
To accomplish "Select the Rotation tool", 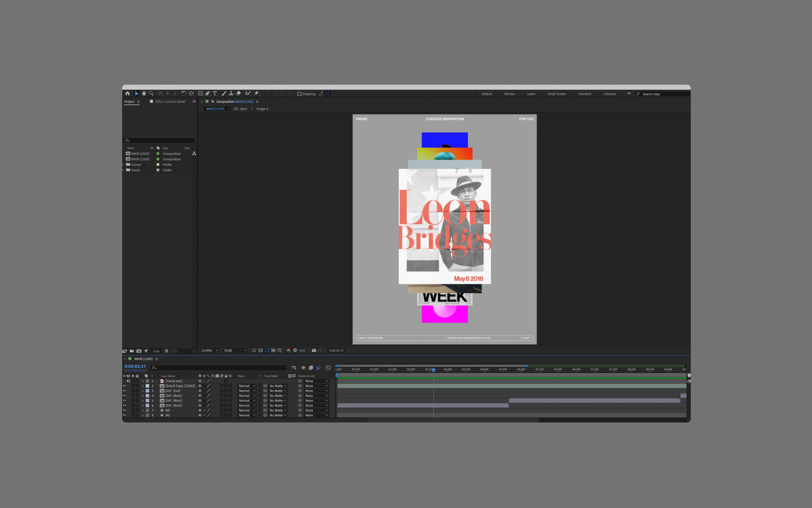I will pyautogui.click(x=184, y=93).
